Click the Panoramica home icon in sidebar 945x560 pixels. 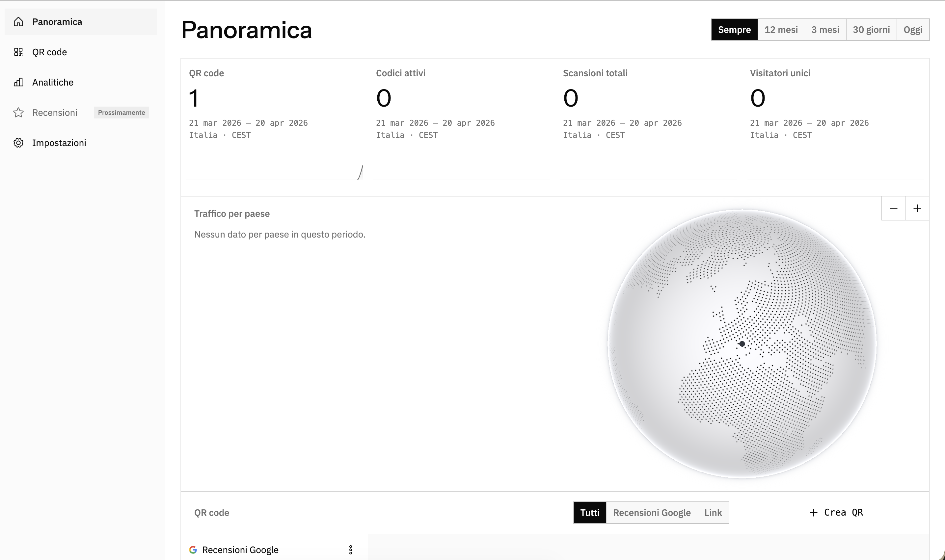[18, 22]
